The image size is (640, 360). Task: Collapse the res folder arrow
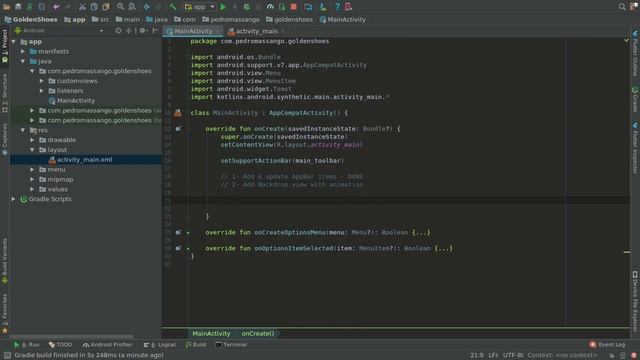coord(23,130)
